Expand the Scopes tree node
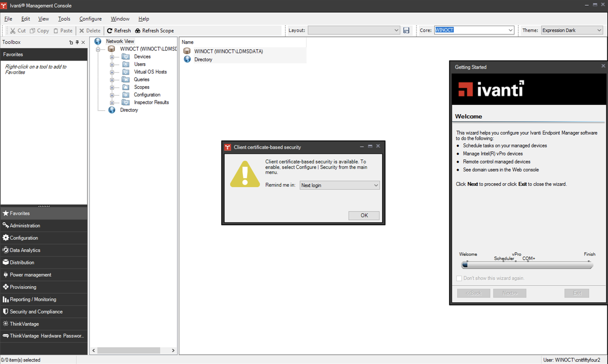The image size is (608, 364). tap(112, 87)
